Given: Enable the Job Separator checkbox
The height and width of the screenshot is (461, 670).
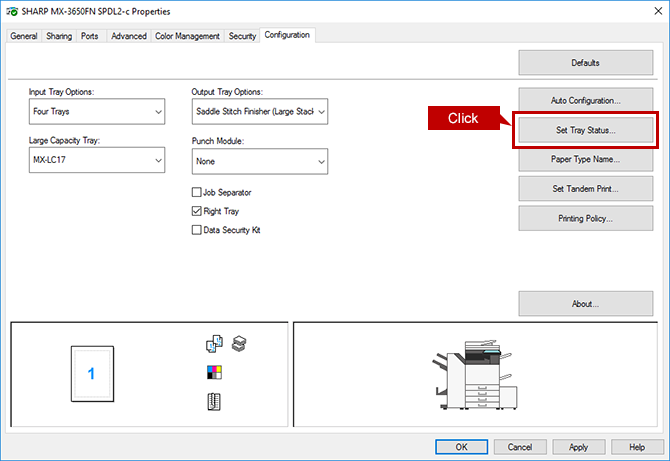Looking at the screenshot, I should (197, 192).
